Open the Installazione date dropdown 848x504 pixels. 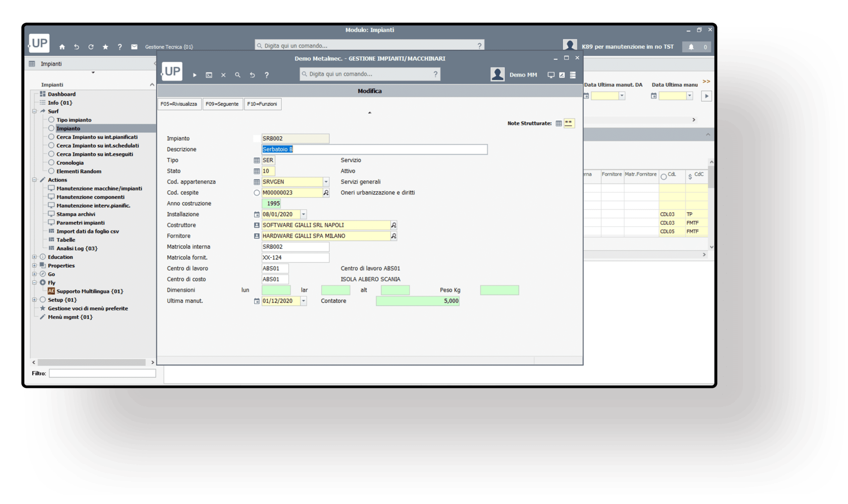303,214
